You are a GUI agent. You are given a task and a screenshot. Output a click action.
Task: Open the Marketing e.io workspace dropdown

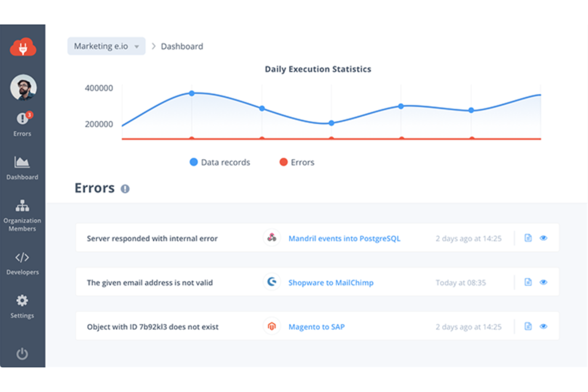[x=106, y=46]
